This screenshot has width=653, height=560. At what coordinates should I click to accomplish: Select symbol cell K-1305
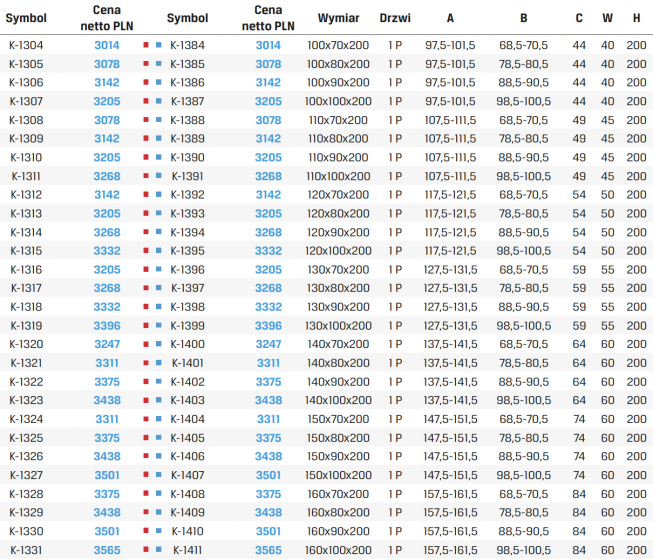tap(26, 64)
